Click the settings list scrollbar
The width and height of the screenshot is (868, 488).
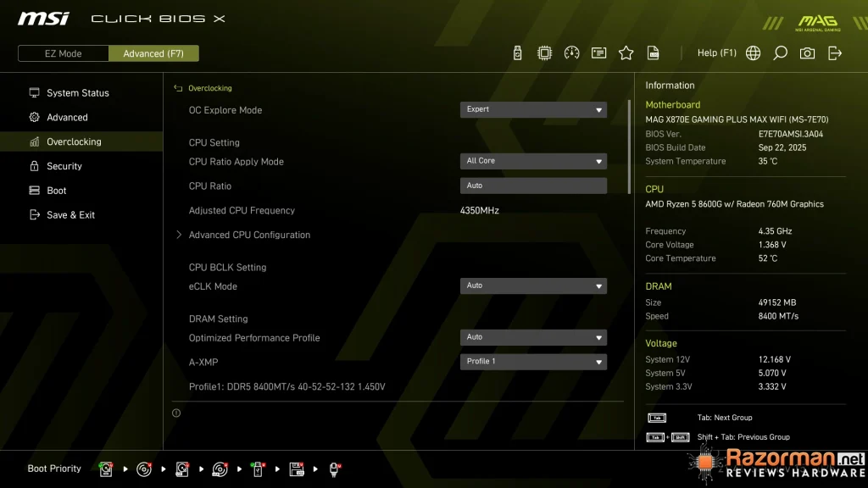point(630,147)
